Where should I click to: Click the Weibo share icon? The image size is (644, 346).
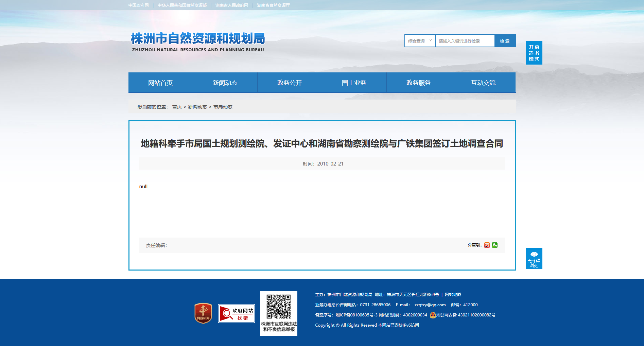(487, 245)
